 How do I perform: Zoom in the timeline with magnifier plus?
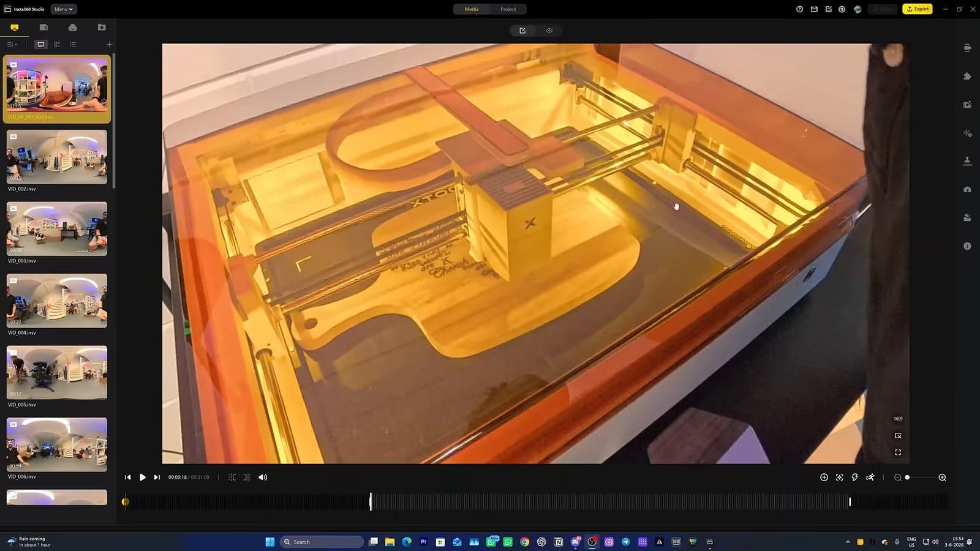click(x=942, y=478)
